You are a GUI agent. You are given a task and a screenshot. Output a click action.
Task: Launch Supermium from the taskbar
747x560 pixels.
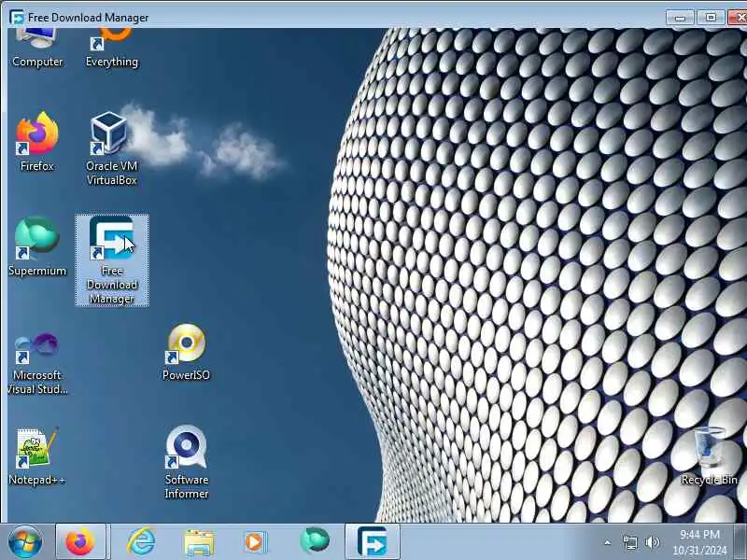click(x=315, y=541)
